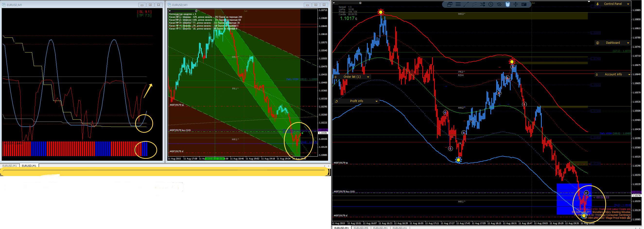Click the MR3^ level label in right chart
The image size is (644, 229).
pos(461,14)
